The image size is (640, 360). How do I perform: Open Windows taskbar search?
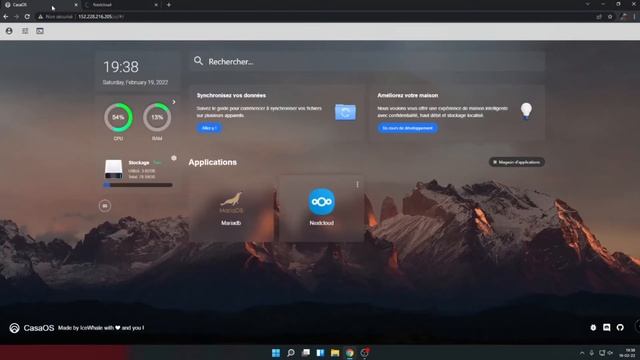pos(291,353)
